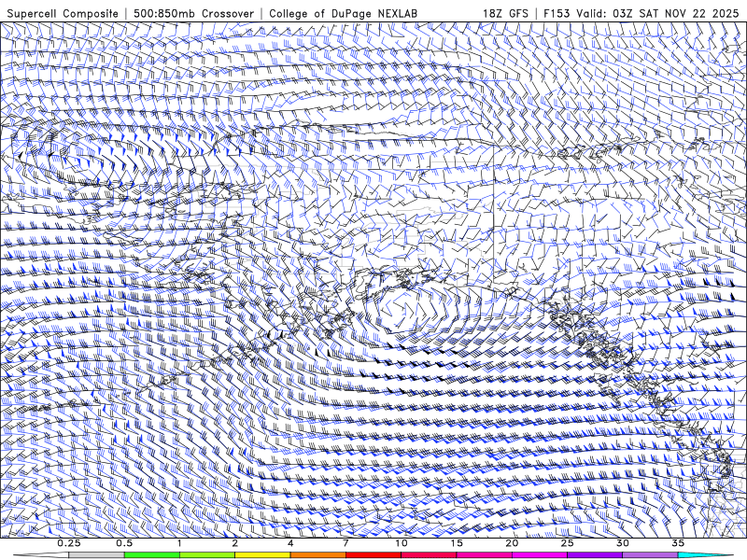Click the '2' legend value
Image resolution: width=747 pixels, height=560 pixels.
coord(235,543)
